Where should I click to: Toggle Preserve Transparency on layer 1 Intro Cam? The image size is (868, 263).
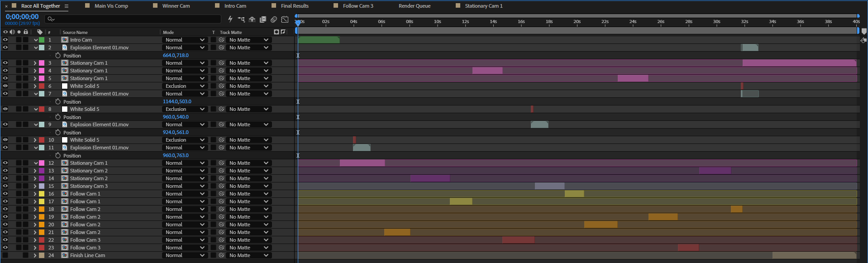click(x=213, y=40)
